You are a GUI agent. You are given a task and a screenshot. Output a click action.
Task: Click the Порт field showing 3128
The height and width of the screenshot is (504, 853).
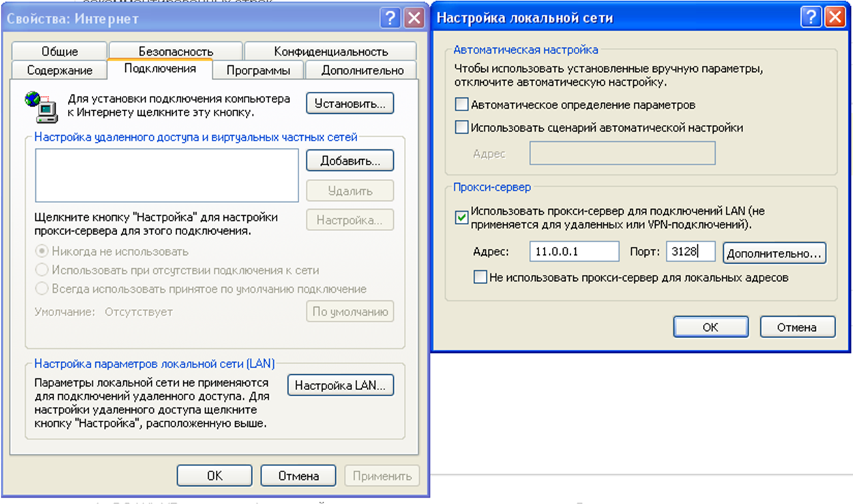pos(690,252)
